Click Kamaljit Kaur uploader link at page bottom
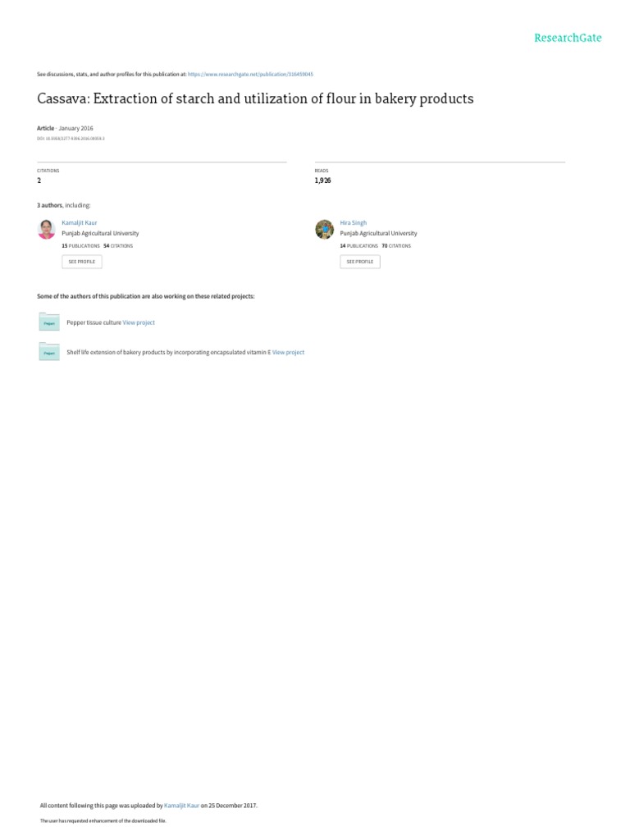Screen dimensions: 630x840 point(181,806)
